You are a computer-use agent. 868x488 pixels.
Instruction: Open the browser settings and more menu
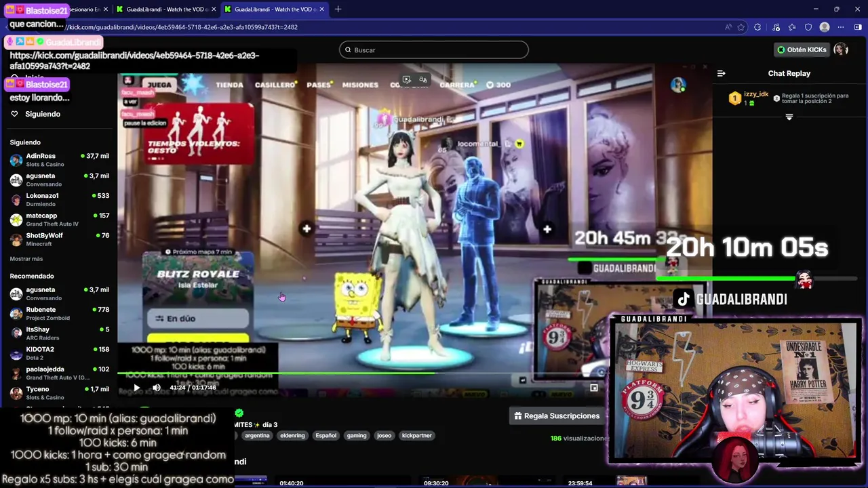pos(841,27)
